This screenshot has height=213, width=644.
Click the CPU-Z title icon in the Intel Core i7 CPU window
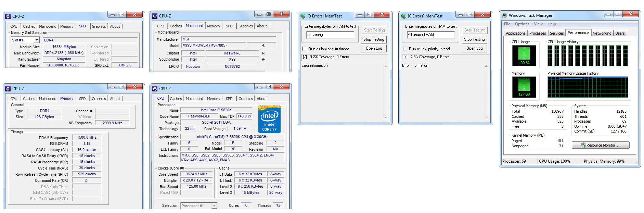click(155, 88)
